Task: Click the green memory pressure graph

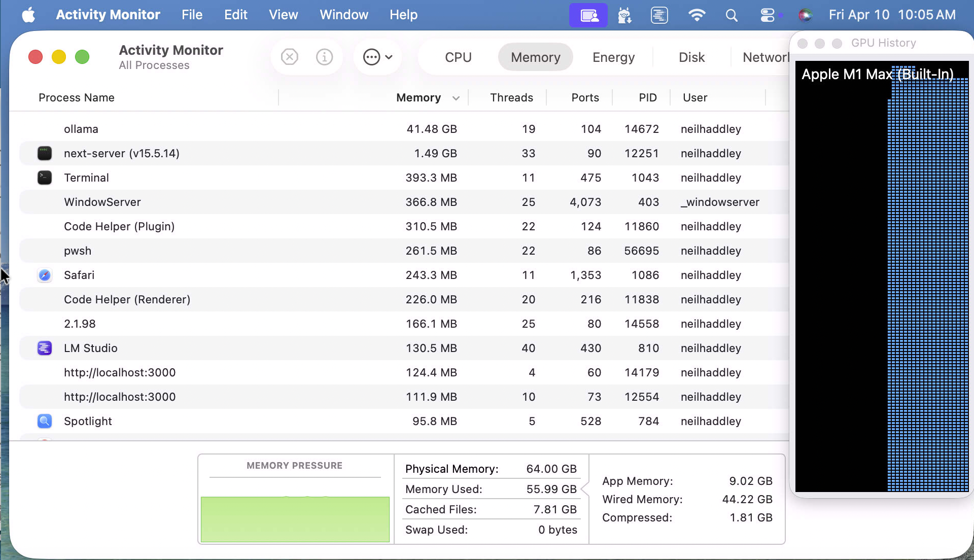Action: click(295, 519)
